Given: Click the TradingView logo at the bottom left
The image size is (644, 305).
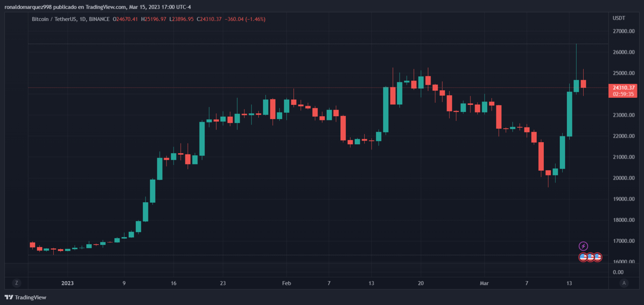Looking at the screenshot, I should pyautogui.click(x=25, y=297).
